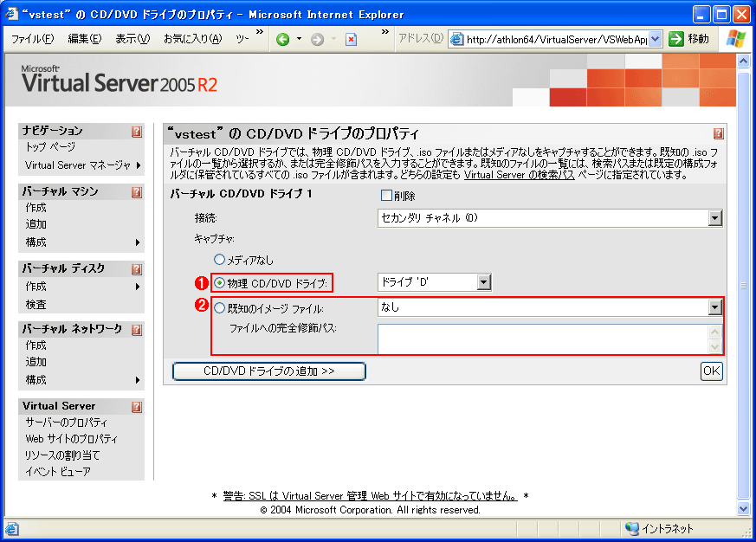
Task: Click the ファイルへの完全修飾パス text area
Action: point(543,339)
